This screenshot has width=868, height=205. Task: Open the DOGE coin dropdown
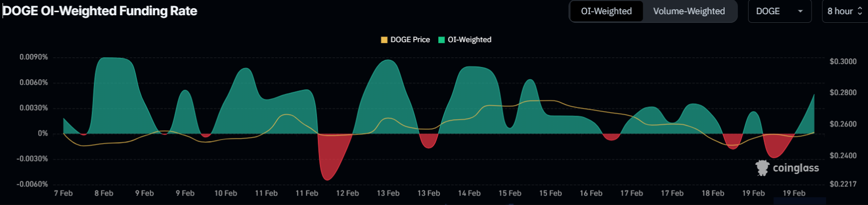pyautogui.click(x=779, y=11)
